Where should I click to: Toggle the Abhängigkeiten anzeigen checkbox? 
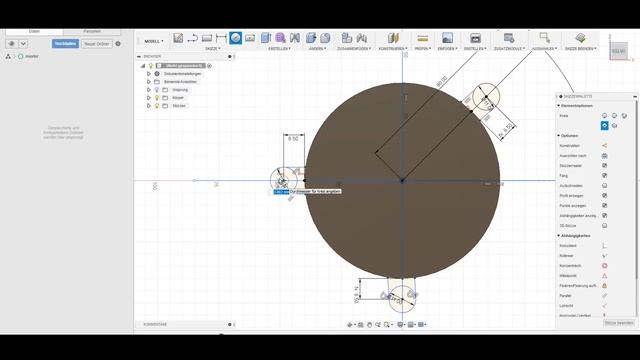[604, 216]
